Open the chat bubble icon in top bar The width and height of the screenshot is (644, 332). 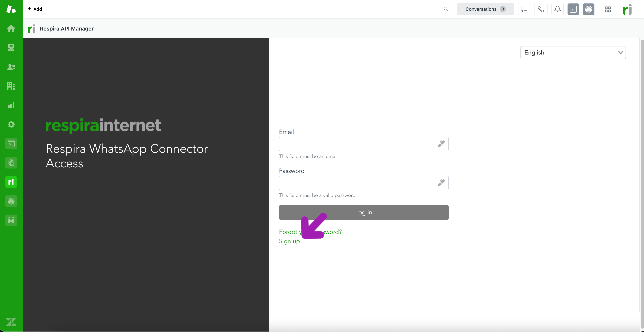pos(524,9)
